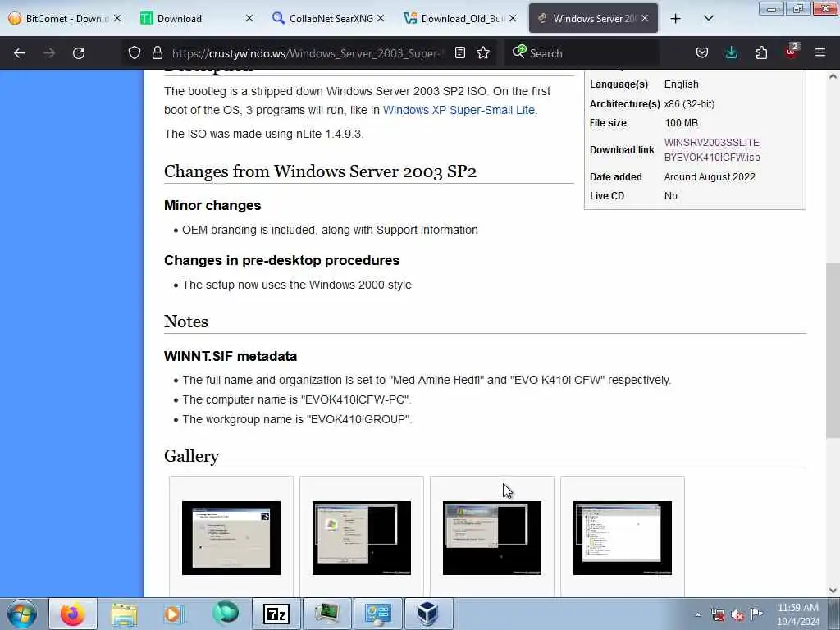
Task: Focus the crustywindo.ws address bar
Action: 308,53
